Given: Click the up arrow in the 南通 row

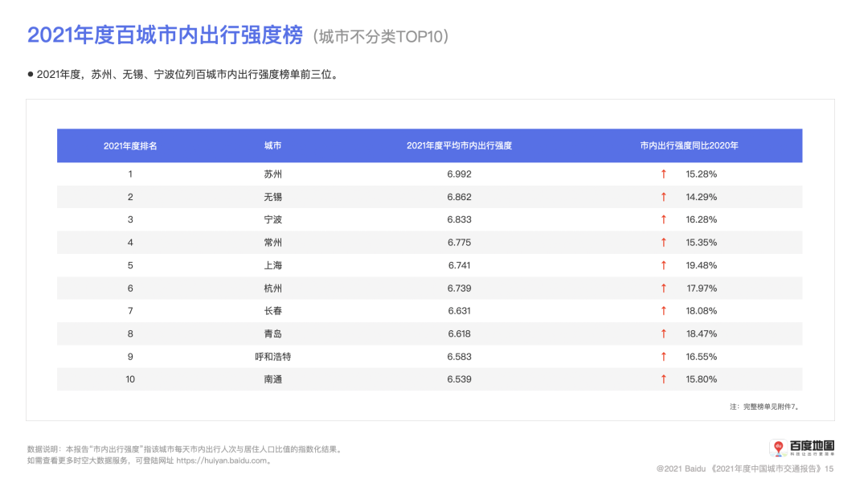Looking at the screenshot, I should coord(663,379).
